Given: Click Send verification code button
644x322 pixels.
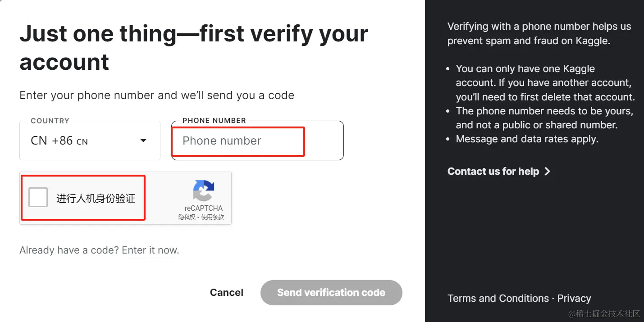Looking at the screenshot, I should coord(331,293).
